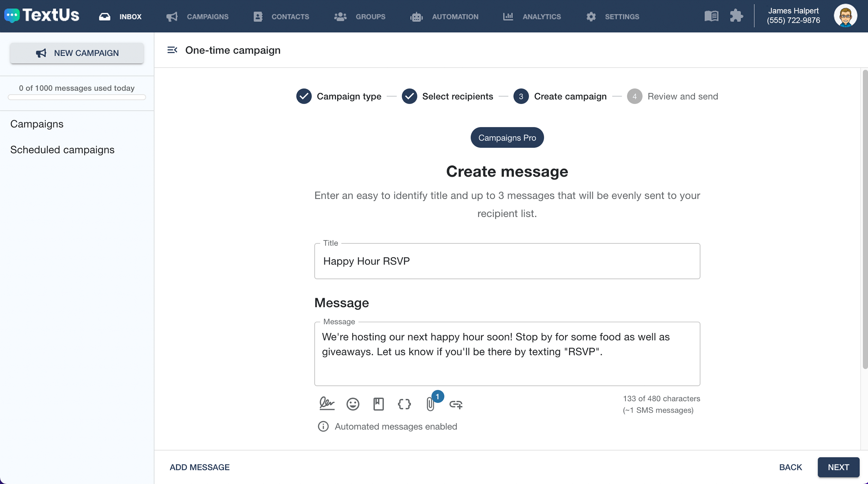
Task: Open the message templates picker
Action: [x=378, y=404]
